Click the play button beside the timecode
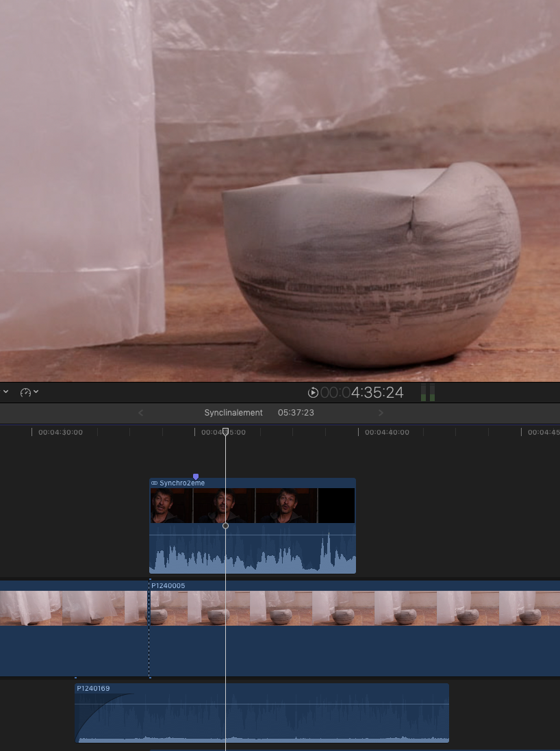 click(x=313, y=392)
